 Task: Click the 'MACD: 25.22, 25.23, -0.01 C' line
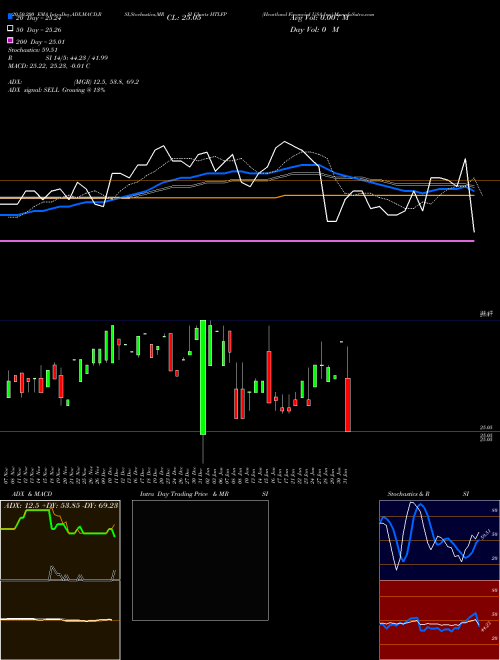click(49, 66)
